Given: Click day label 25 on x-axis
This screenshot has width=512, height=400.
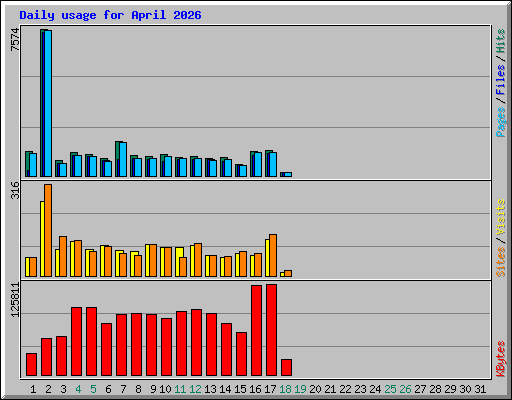Looking at the screenshot, I should point(390,389).
